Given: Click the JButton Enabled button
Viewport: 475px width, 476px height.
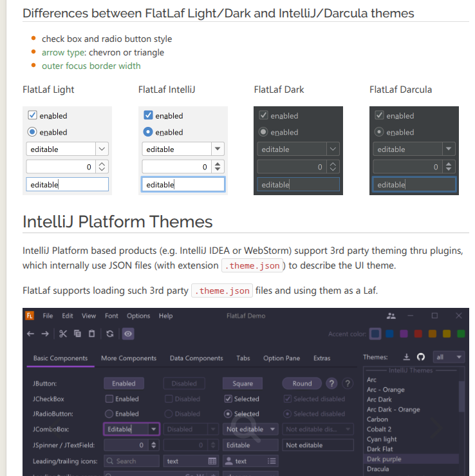Looking at the screenshot, I should (124, 383).
